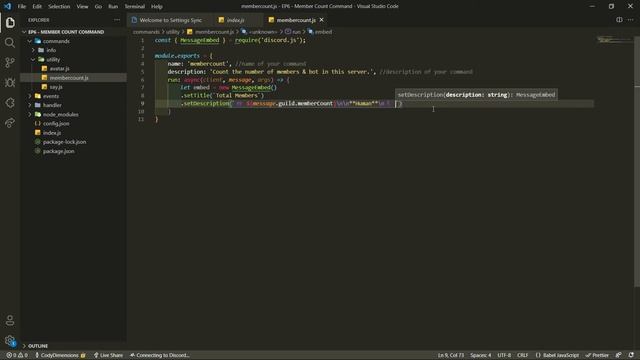Open the Live Share activity bar icon

tap(10, 122)
